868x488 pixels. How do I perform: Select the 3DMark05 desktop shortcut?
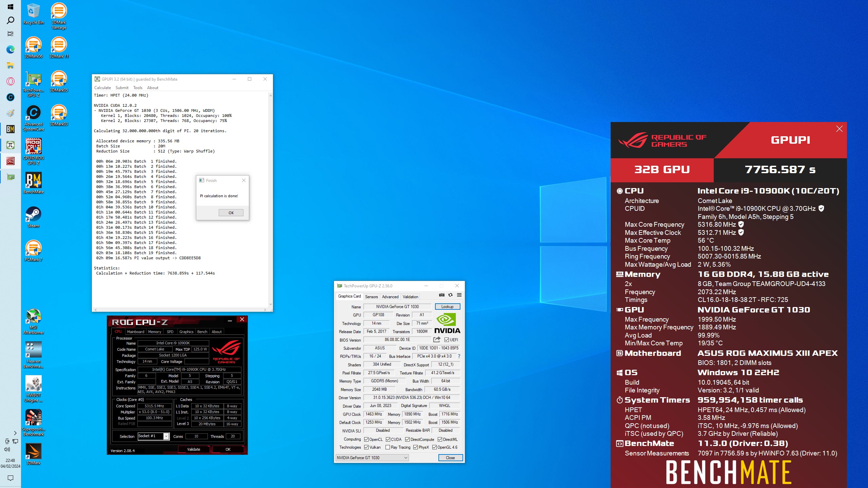click(59, 81)
